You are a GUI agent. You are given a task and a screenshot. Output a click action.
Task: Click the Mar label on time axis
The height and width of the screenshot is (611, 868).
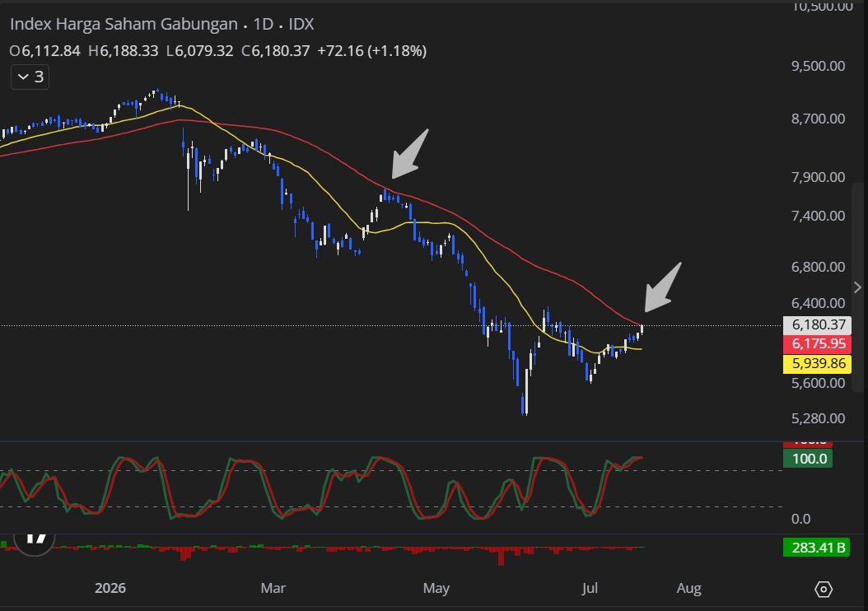coord(273,588)
